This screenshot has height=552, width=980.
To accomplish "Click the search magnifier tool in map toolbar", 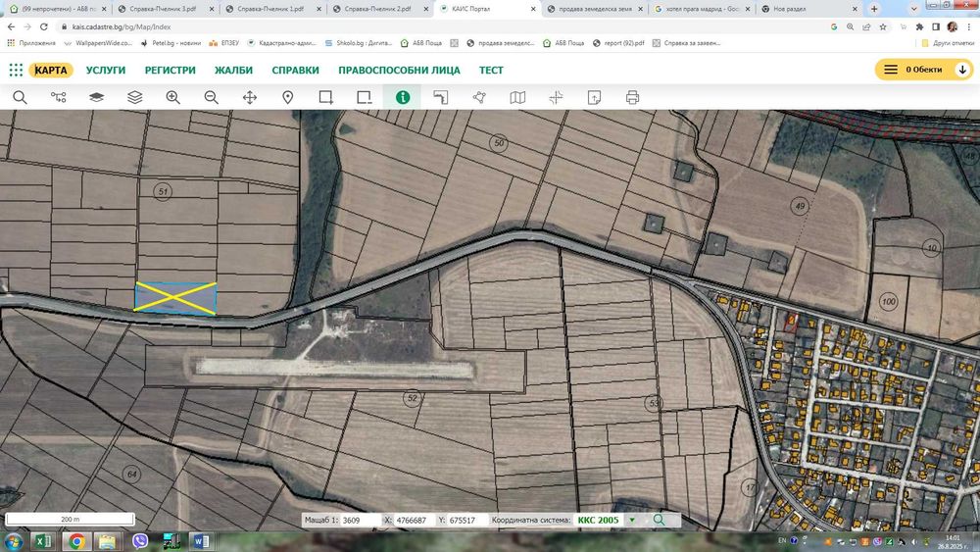I will coord(20,97).
